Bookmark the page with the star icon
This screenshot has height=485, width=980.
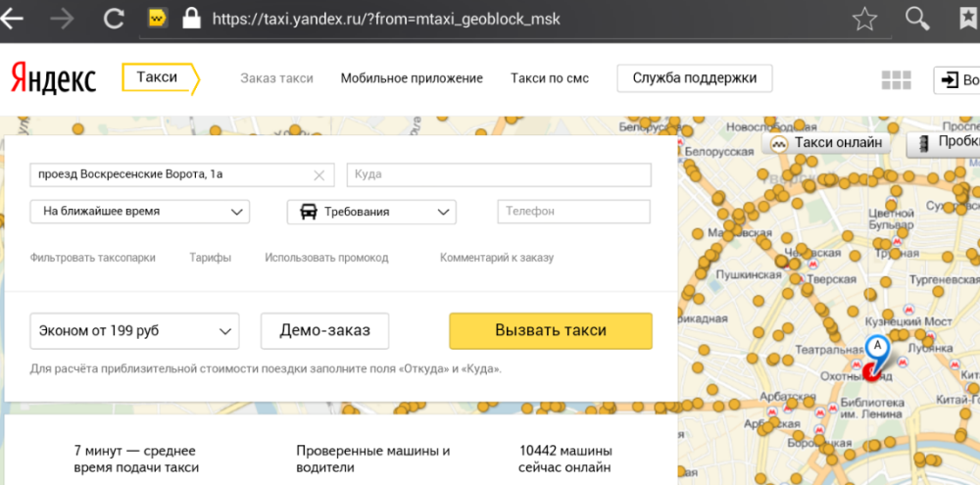pyautogui.click(x=865, y=19)
